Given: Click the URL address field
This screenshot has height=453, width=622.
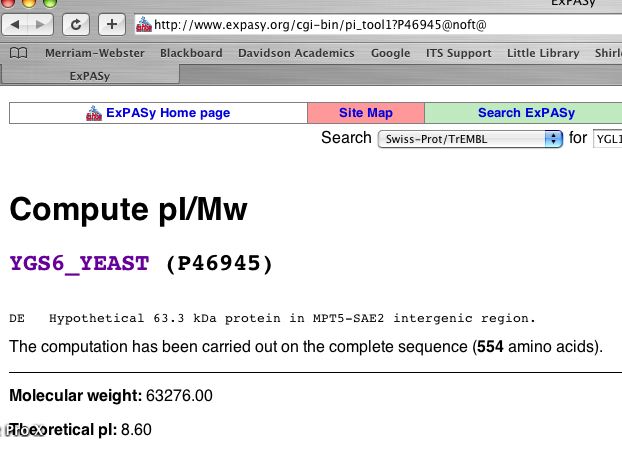Looking at the screenshot, I should click(x=380, y=23).
